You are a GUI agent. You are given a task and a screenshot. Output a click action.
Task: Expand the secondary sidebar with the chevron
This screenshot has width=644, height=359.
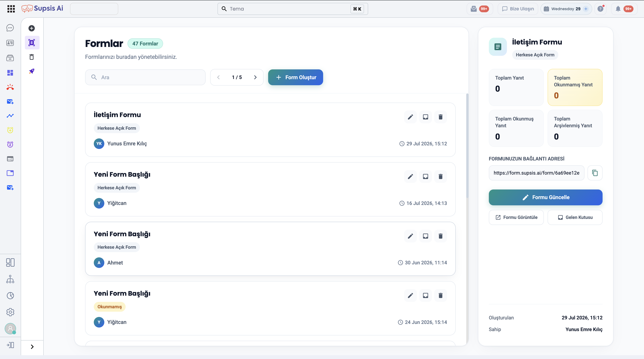[x=32, y=347]
